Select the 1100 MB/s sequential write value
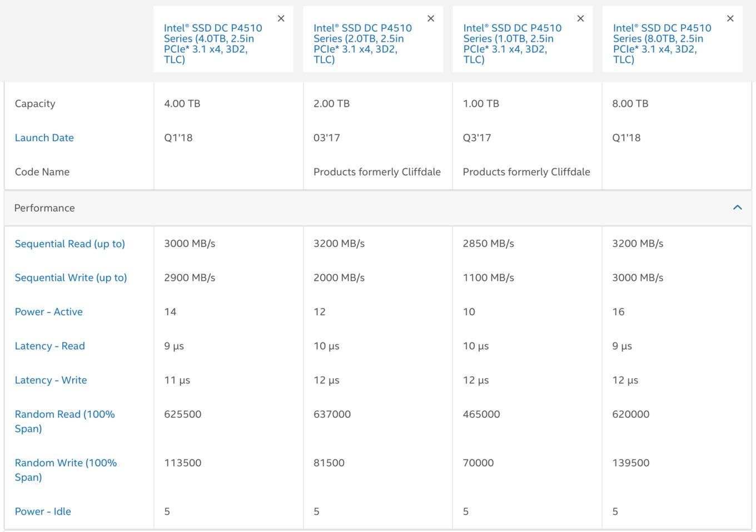The width and height of the screenshot is (756, 532). click(x=489, y=277)
